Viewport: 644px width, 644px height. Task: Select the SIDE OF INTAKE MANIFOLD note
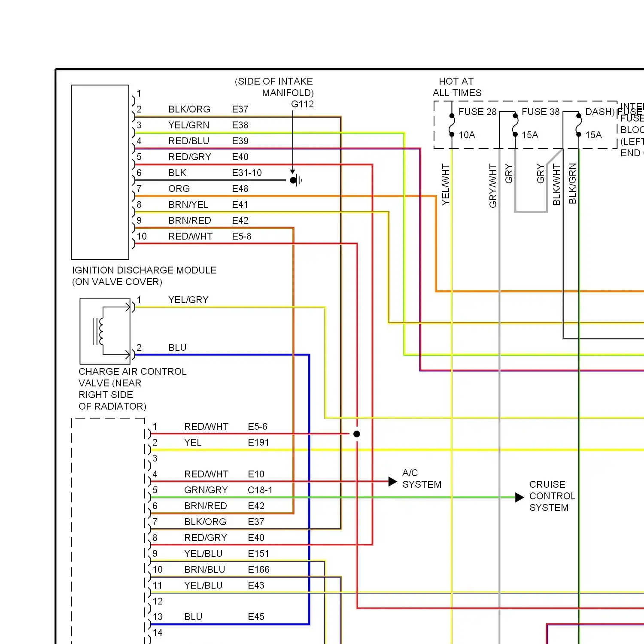(274, 87)
